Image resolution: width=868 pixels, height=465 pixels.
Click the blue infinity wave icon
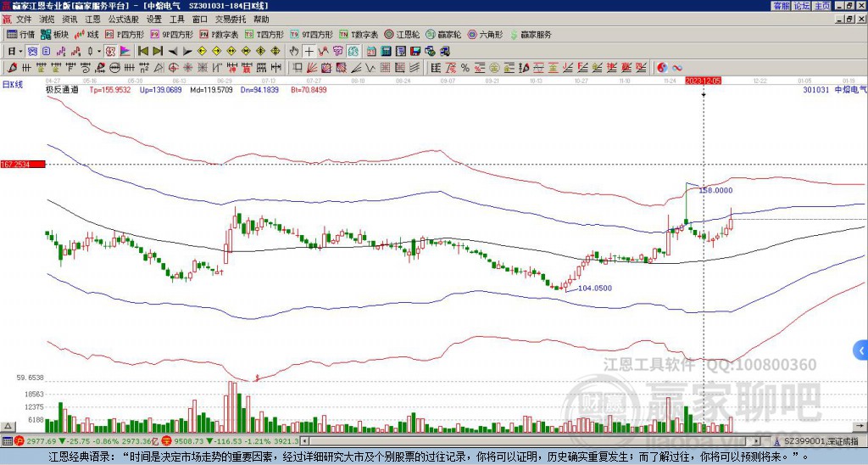click(677, 68)
